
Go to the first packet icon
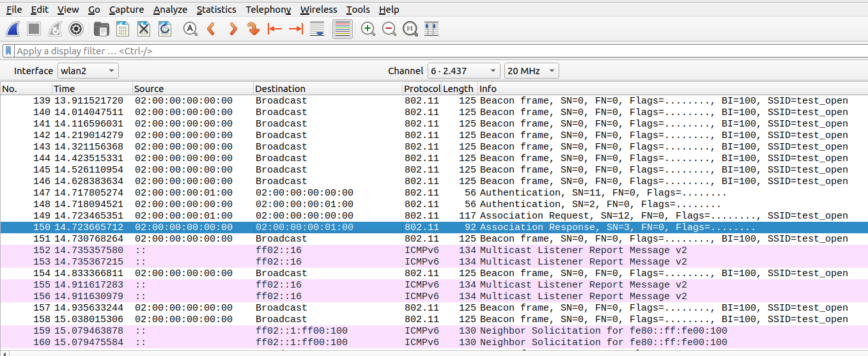(275, 29)
